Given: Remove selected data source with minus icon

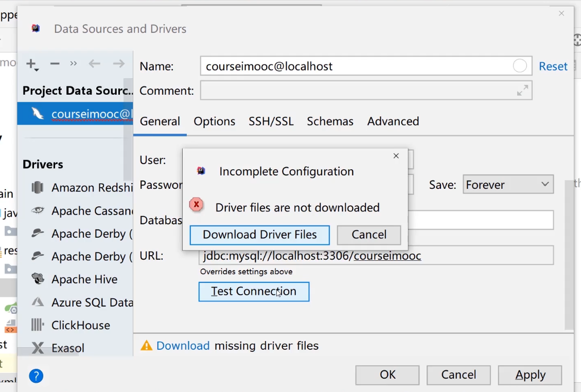Looking at the screenshot, I should click(x=55, y=64).
